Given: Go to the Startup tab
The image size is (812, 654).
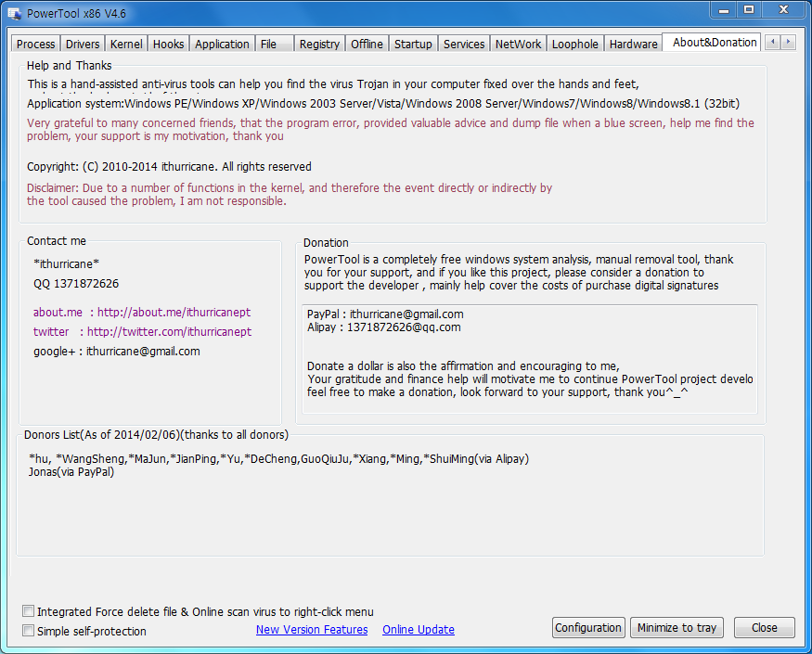Looking at the screenshot, I should coord(413,44).
